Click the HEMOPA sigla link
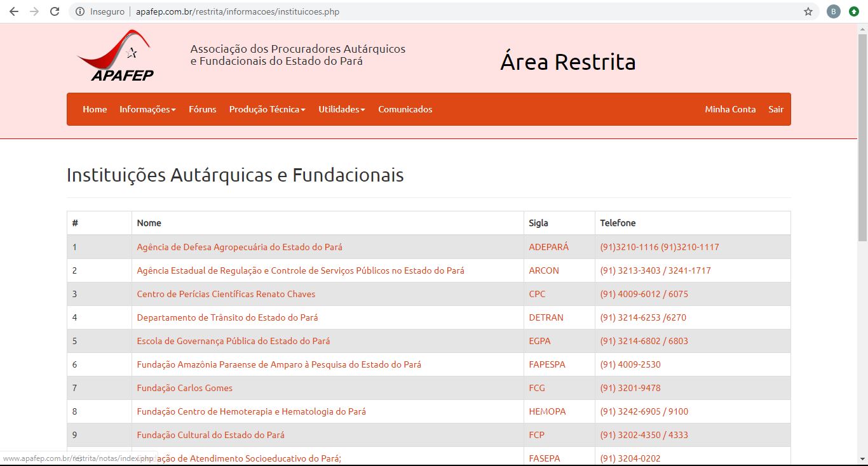The height and width of the screenshot is (466, 868). tap(547, 411)
